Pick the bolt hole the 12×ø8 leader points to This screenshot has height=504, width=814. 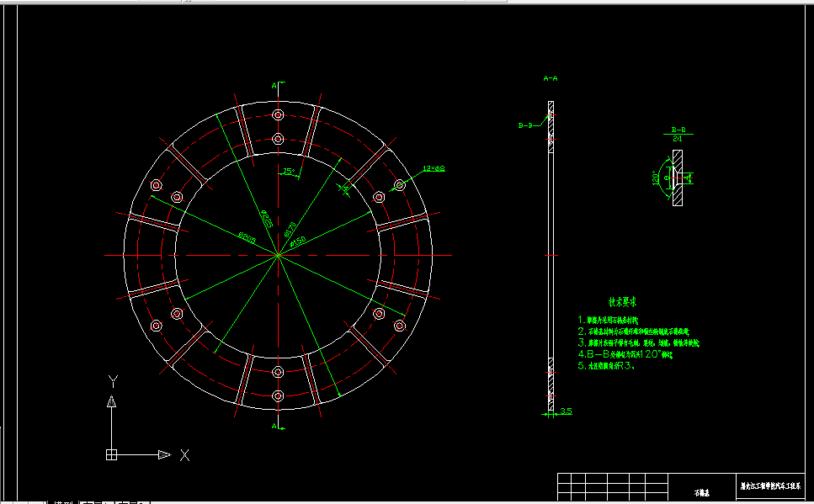399,185
